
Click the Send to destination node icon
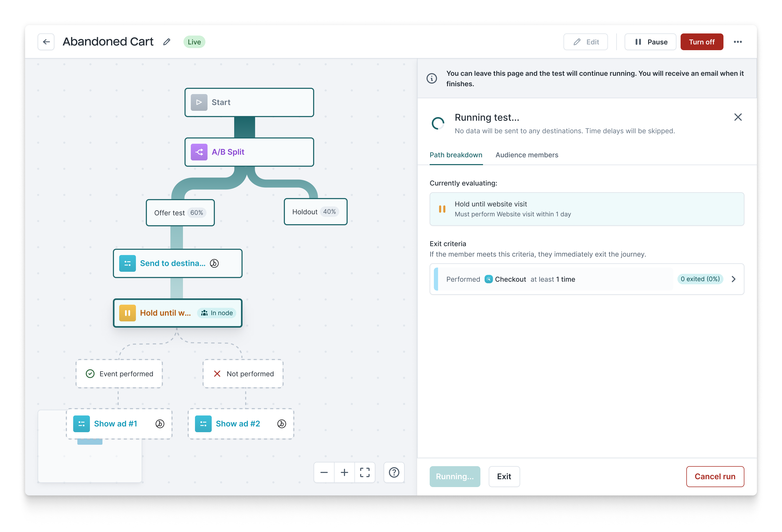pyautogui.click(x=128, y=263)
